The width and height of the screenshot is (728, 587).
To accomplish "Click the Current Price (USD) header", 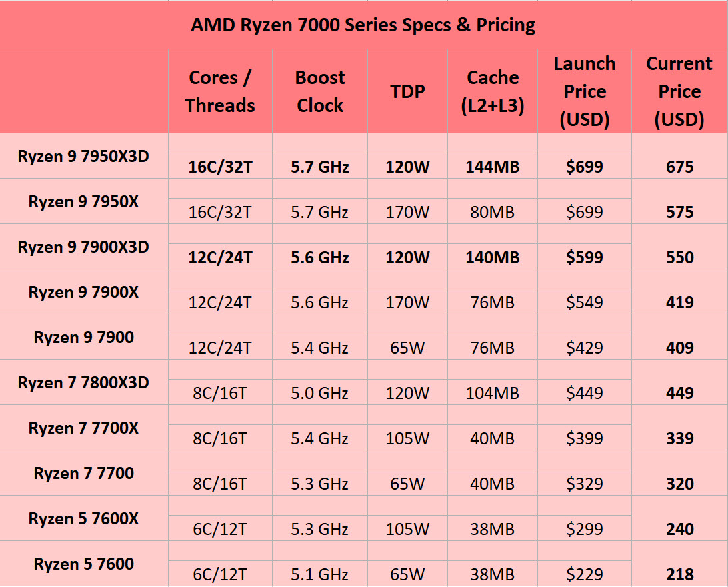I will pyautogui.click(x=679, y=91).
